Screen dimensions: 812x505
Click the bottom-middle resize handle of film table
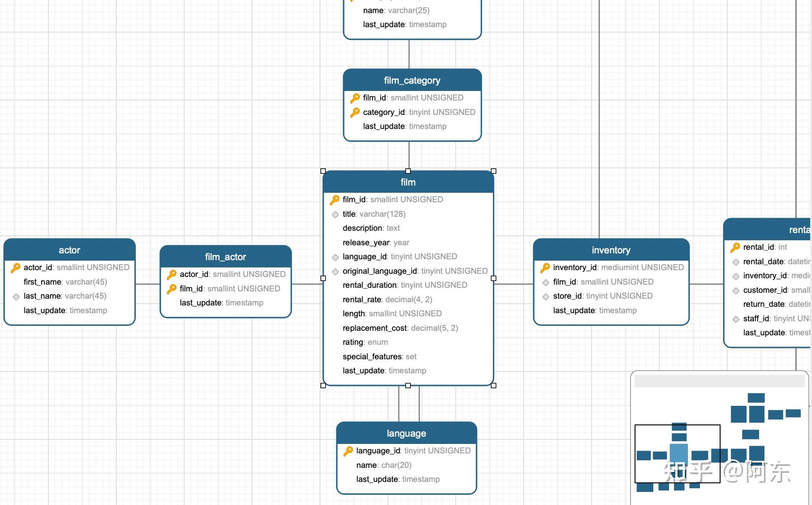click(x=408, y=386)
